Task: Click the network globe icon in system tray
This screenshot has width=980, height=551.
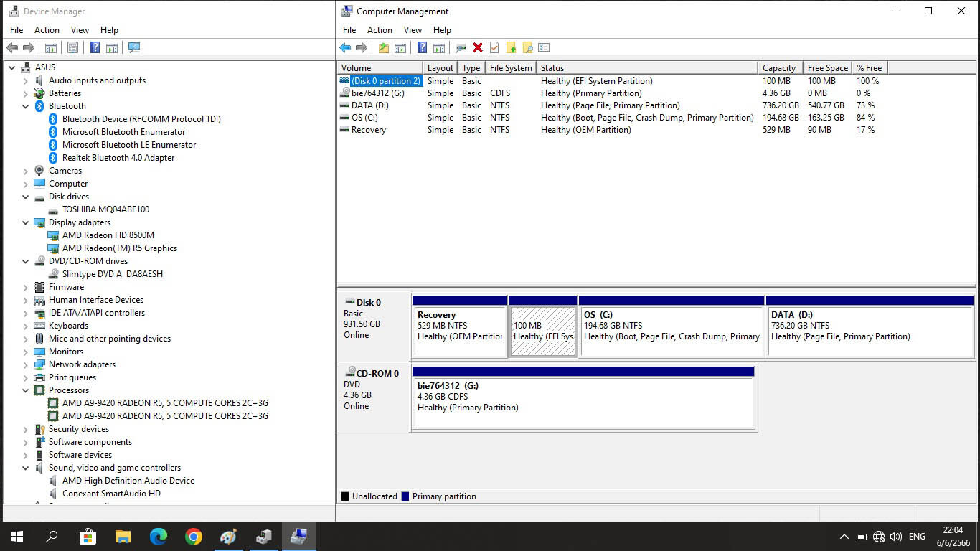Action: pyautogui.click(x=879, y=537)
